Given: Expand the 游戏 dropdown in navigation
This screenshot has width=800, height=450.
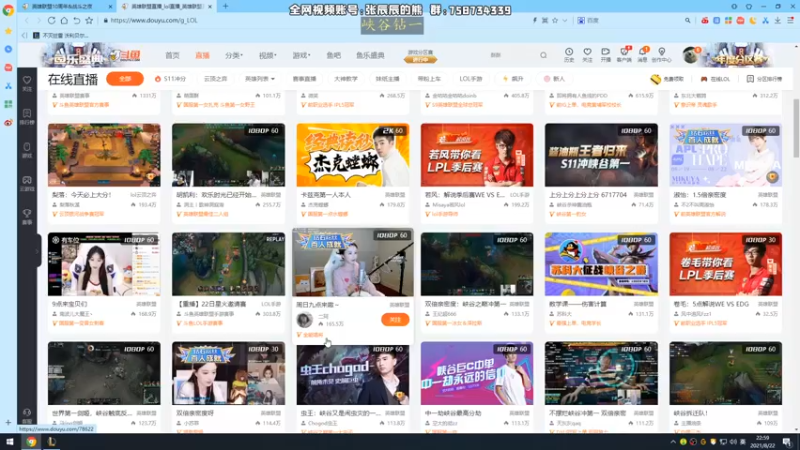Looking at the screenshot, I should tap(302, 55).
